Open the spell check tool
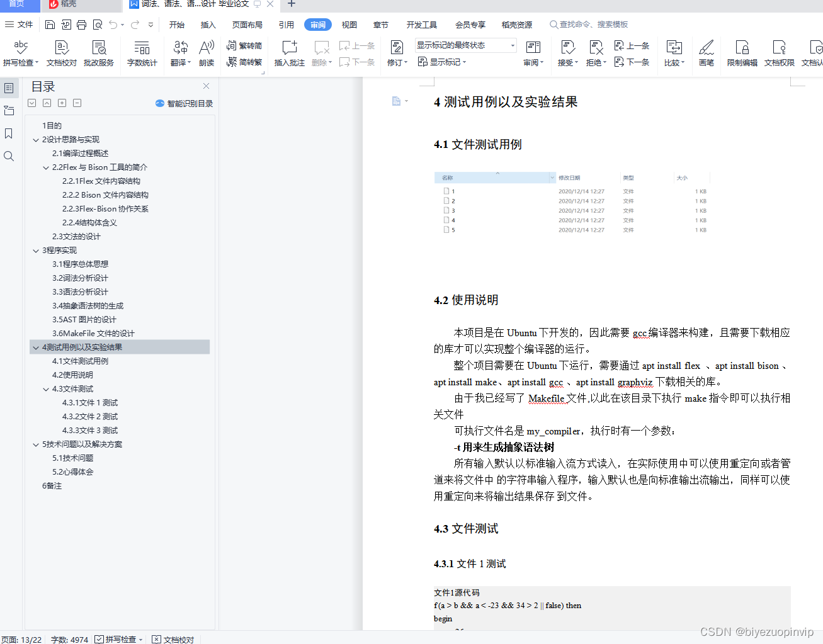The height and width of the screenshot is (644, 823). tap(21, 53)
